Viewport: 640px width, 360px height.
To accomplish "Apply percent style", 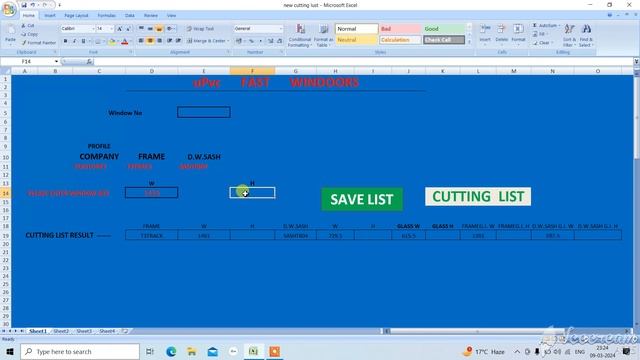I will (251, 41).
